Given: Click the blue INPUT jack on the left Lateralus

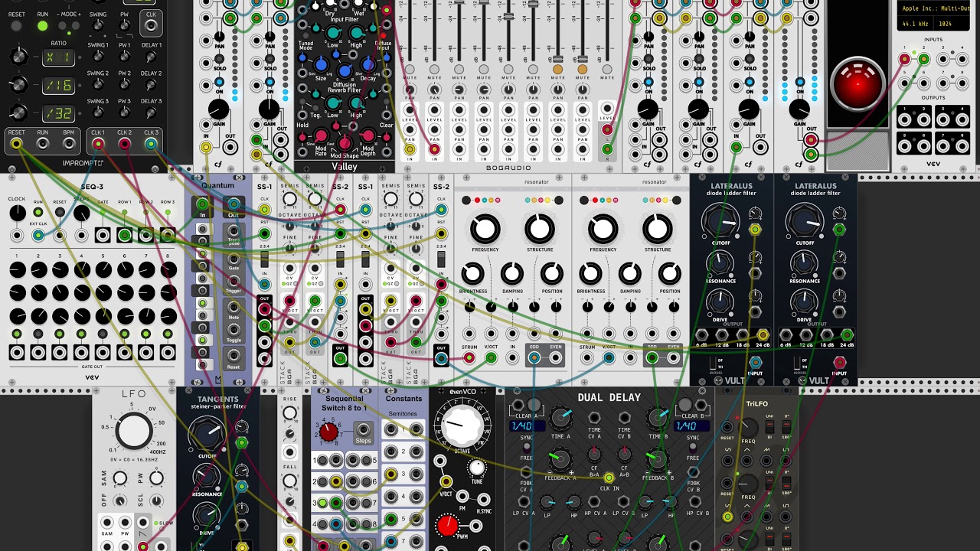Looking at the screenshot, I should (x=756, y=363).
